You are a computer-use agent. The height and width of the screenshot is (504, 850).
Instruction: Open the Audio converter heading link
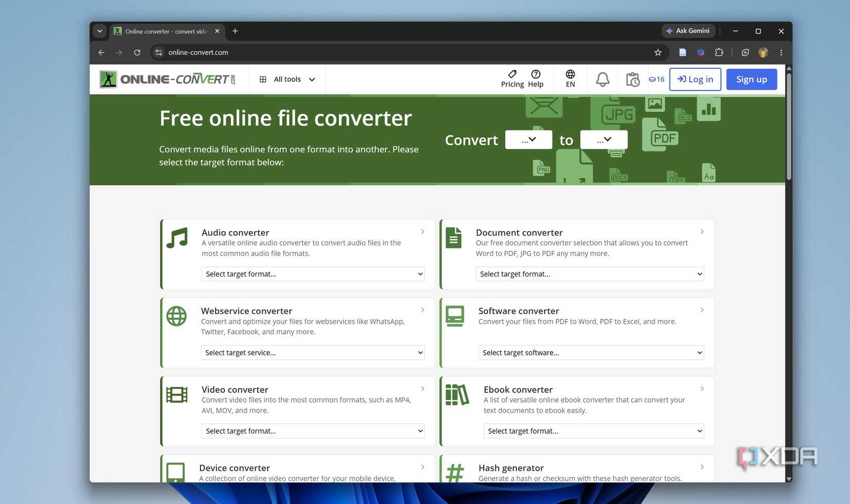[x=235, y=233]
